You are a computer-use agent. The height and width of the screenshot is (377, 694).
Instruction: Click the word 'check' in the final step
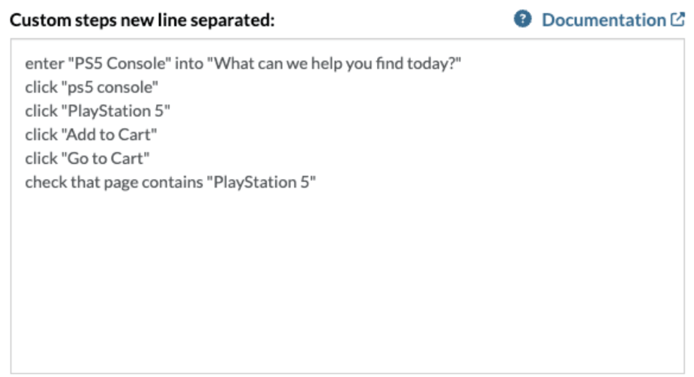[46, 182]
